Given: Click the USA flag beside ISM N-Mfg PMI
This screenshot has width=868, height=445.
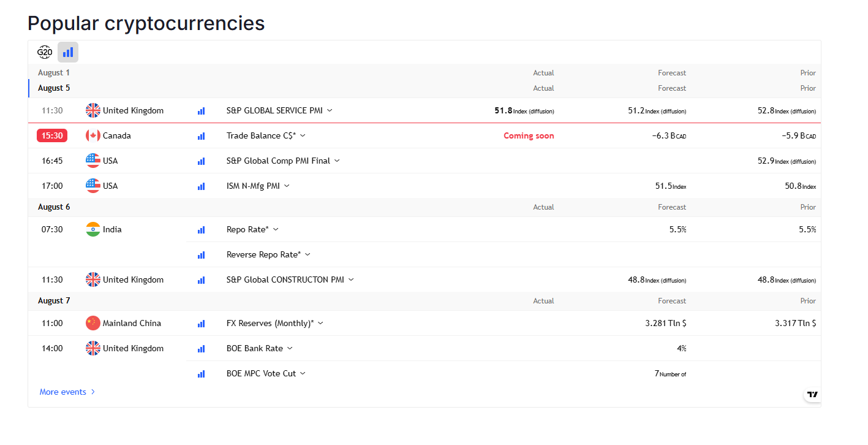Looking at the screenshot, I should point(93,186).
